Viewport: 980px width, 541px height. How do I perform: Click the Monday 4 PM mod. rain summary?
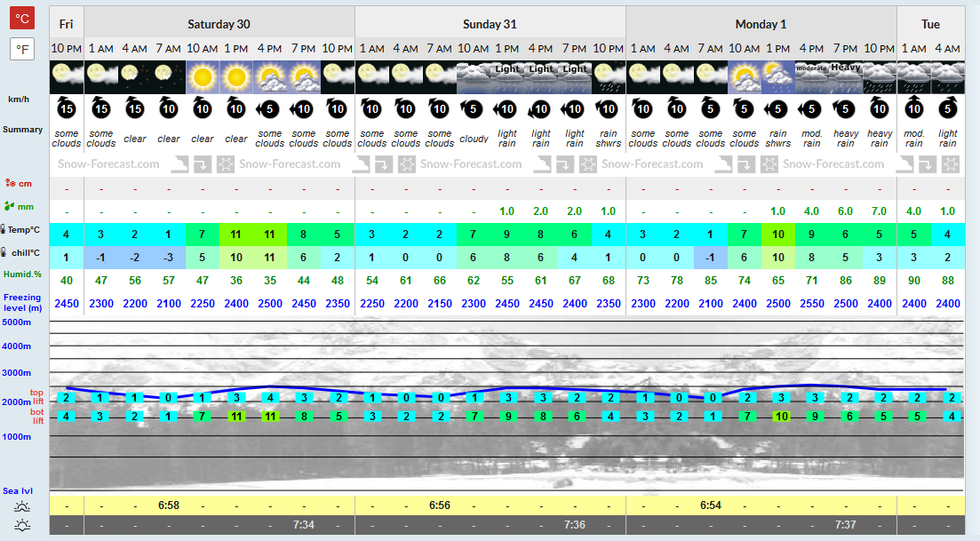[x=812, y=138]
